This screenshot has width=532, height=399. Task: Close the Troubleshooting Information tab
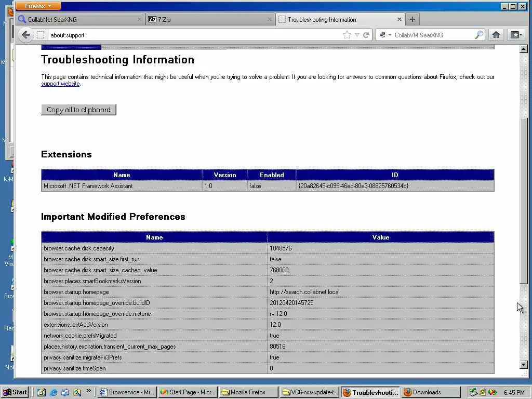[x=400, y=19]
